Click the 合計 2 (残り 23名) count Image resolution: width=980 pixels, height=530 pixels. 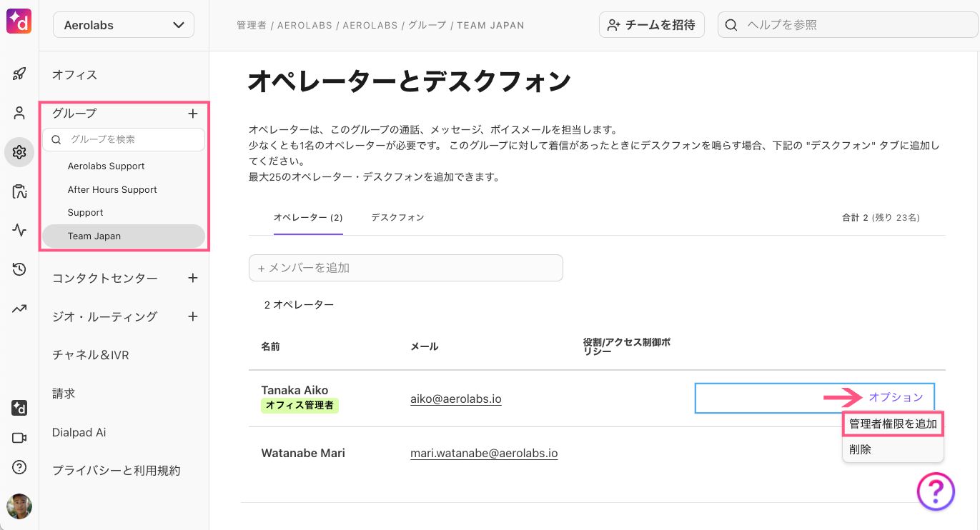881,217
